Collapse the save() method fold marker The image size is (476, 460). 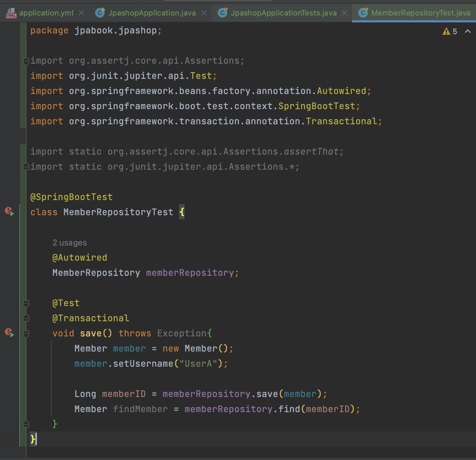(26, 334)
